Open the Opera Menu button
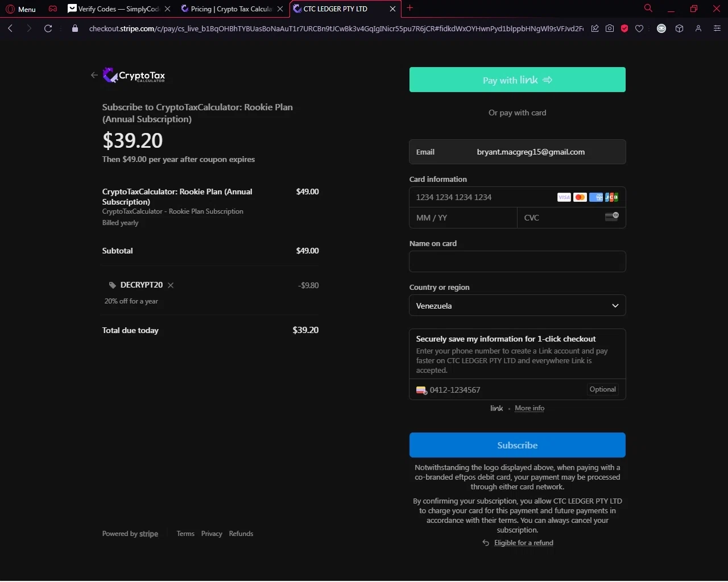This screenshot has width=728, height=582. 20,9
